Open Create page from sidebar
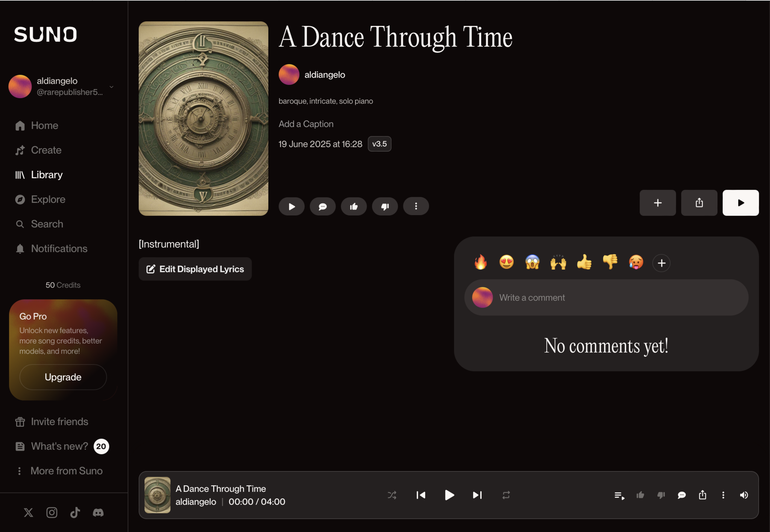This screenshot has height=532, width=770. (46, 150)
